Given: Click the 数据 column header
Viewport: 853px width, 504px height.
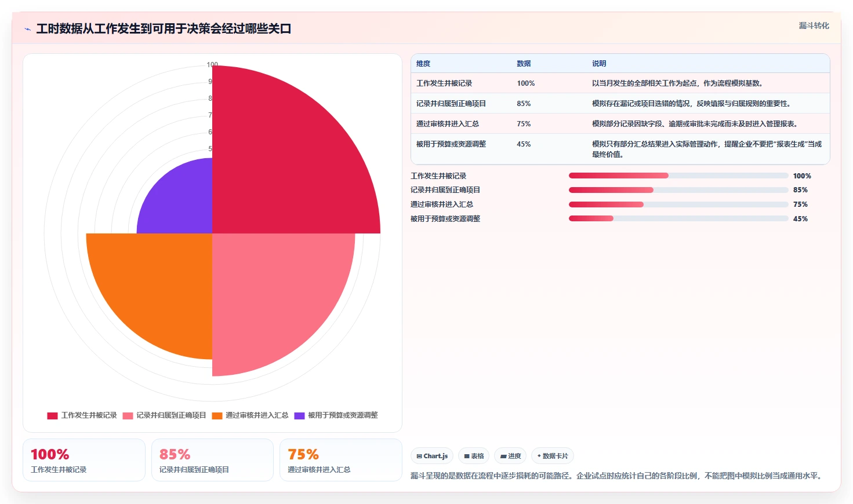Looking at the screenshot, I should coord(524,64).
